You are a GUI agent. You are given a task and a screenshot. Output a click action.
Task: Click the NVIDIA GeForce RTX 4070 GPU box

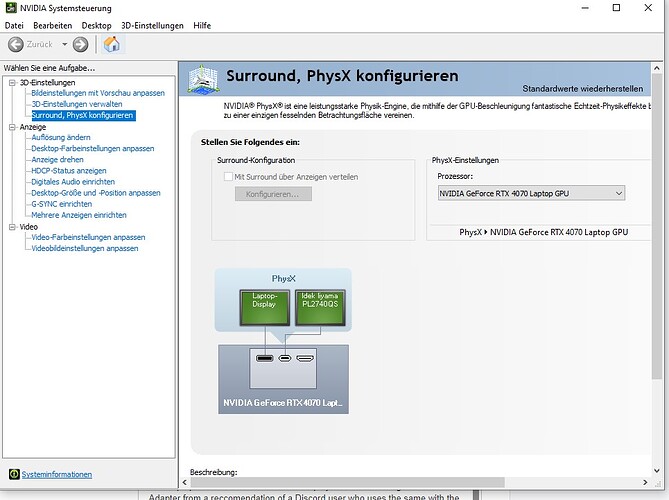(x=283, y=379)
